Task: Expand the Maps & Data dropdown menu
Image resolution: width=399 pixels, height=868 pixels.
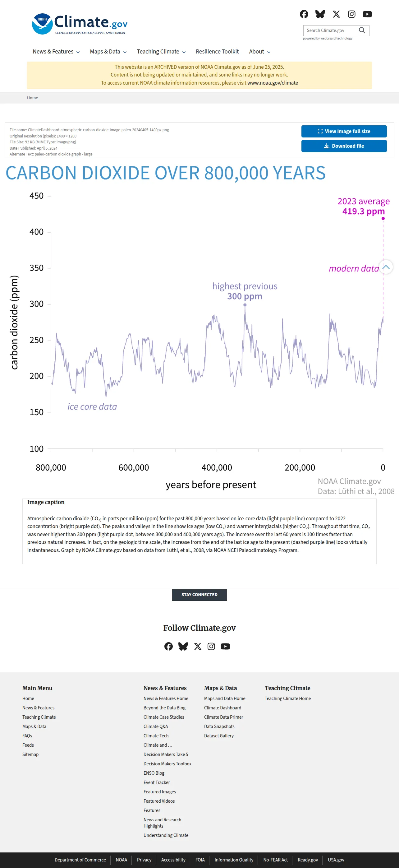Action: 108,52
